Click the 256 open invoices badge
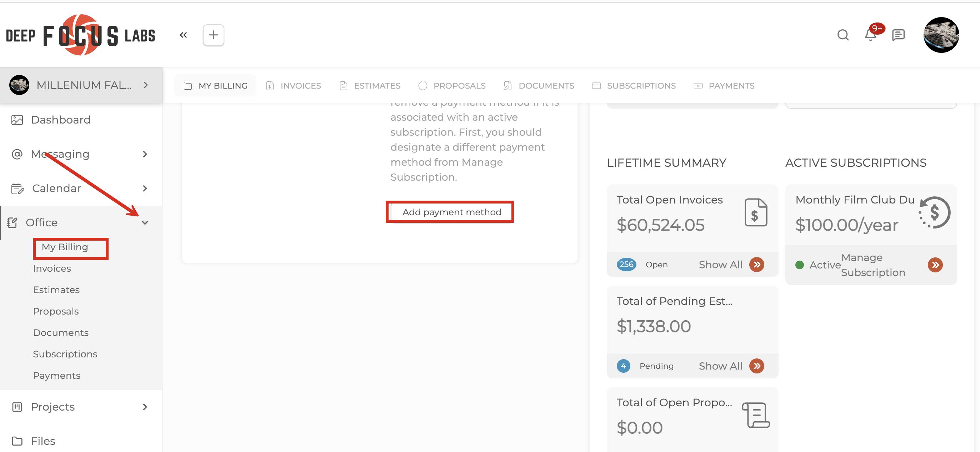The height and width of the screenshot is (452, 980). click(626, 265)
